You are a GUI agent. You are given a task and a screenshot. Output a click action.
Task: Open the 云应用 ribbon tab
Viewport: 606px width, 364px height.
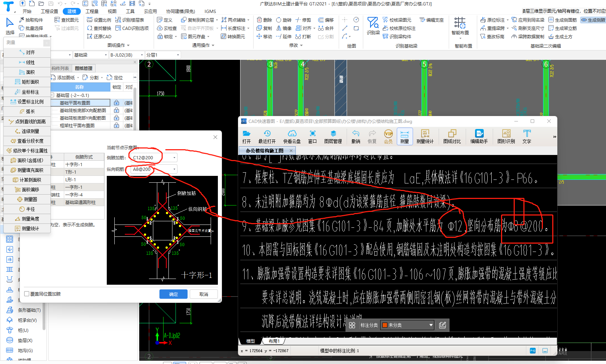click(x=150, y=11)
